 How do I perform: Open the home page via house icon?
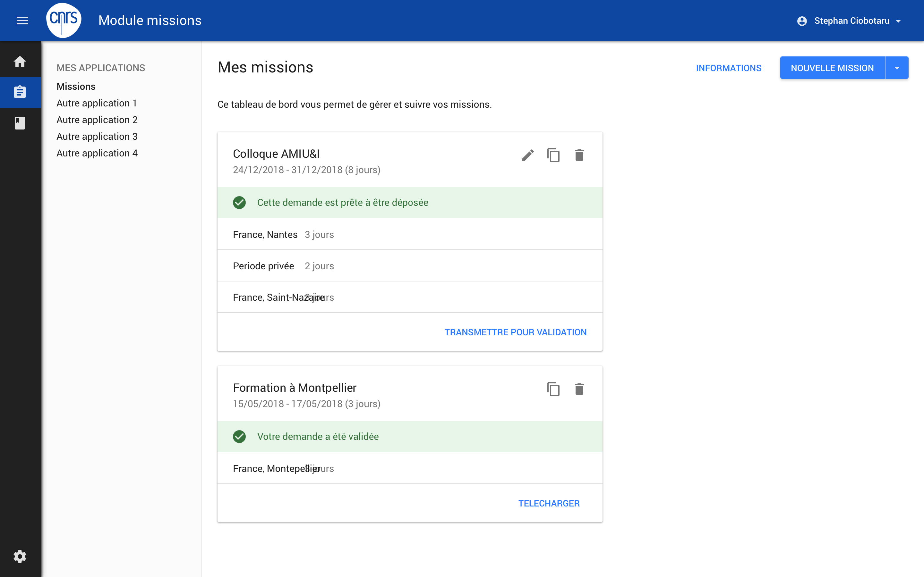20,62
